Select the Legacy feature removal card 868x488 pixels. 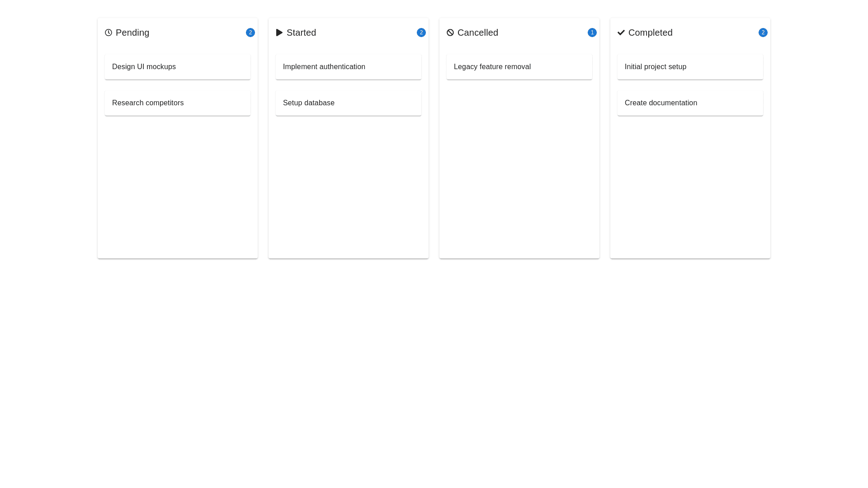pos(519,67)
